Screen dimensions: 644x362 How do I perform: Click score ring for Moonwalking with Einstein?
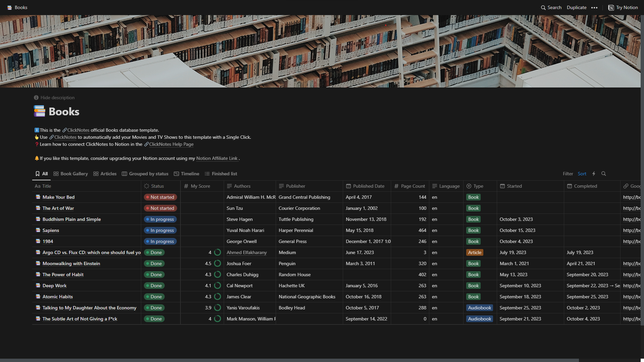point(217,263)
